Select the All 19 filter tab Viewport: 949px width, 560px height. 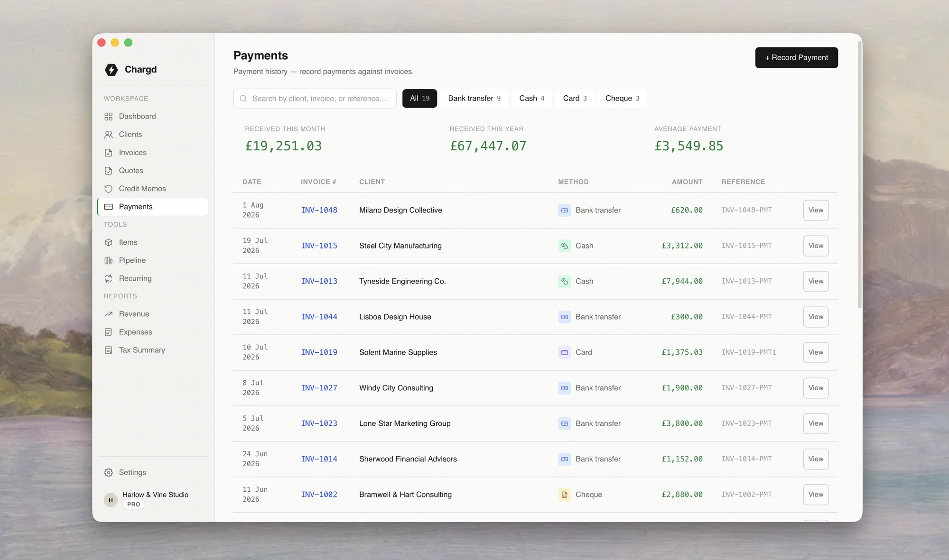tap(419, 98)
